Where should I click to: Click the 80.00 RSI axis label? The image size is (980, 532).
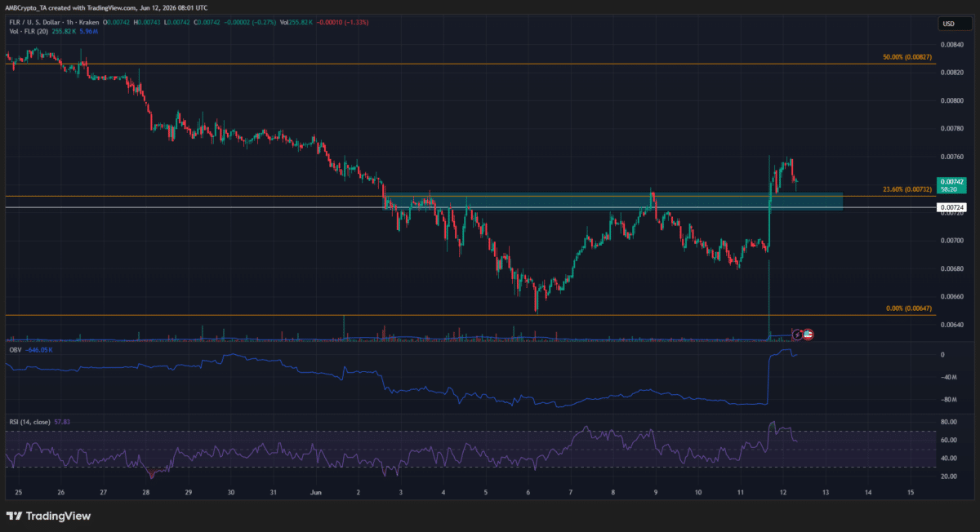948,423
